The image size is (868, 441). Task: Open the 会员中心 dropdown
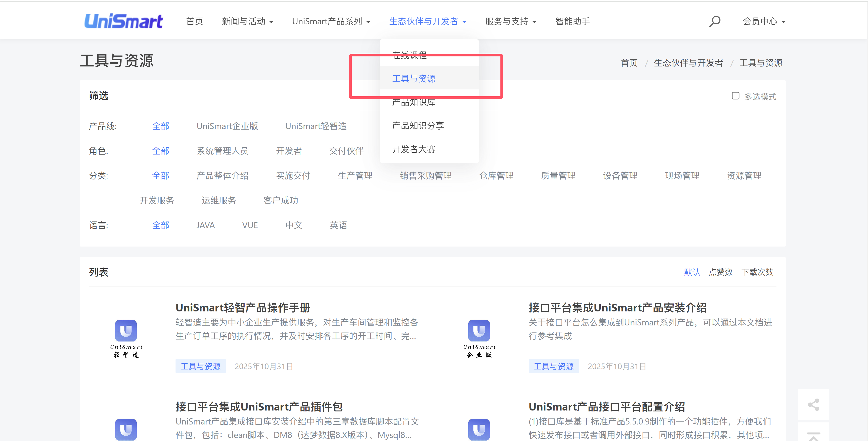764,21
